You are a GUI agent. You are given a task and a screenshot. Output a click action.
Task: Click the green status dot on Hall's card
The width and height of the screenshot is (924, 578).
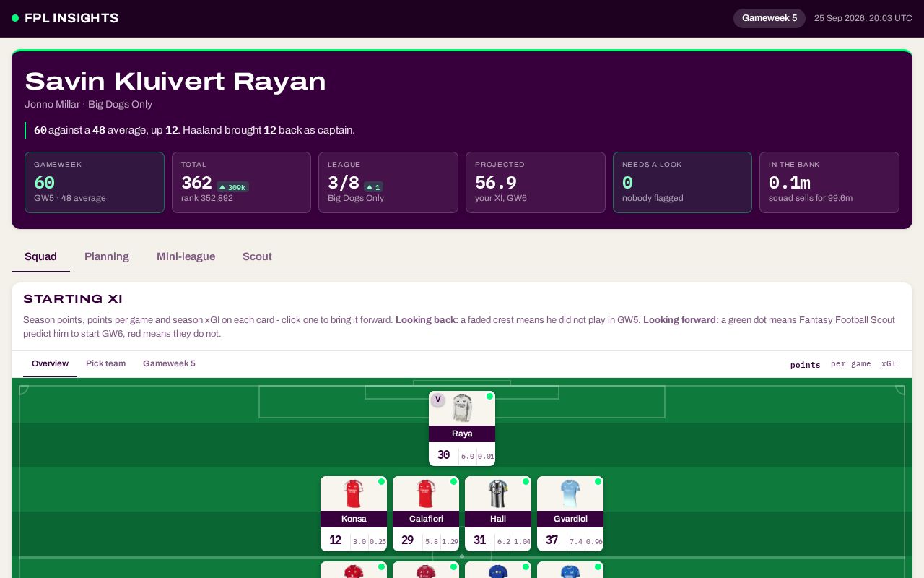point(526,481)
